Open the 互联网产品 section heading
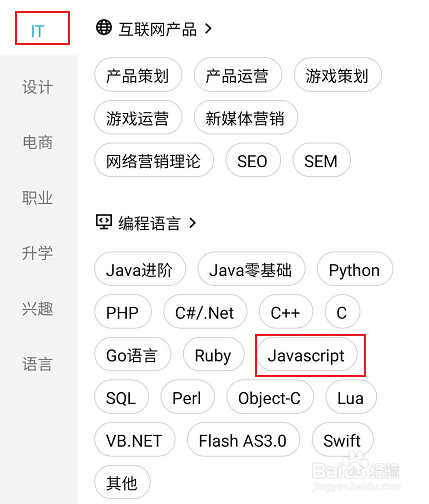This screenshot has width=429, height=504. (158, 29)
